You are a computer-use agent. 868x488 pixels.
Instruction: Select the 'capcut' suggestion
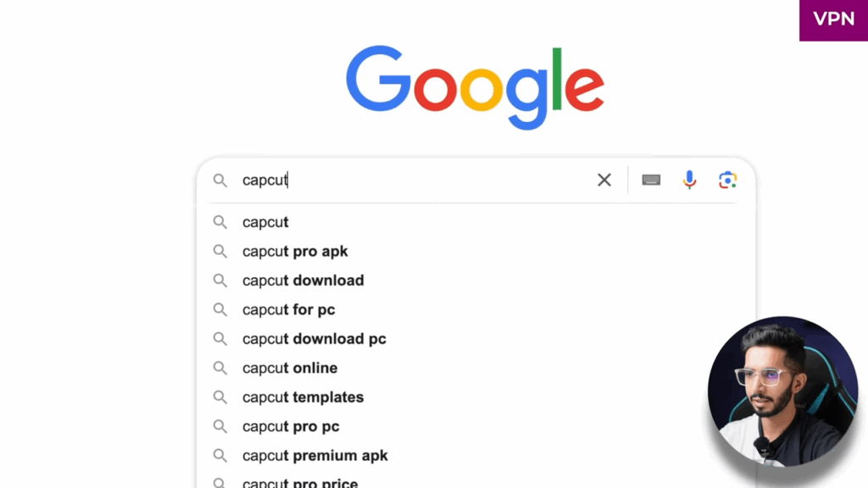[265, 222]
